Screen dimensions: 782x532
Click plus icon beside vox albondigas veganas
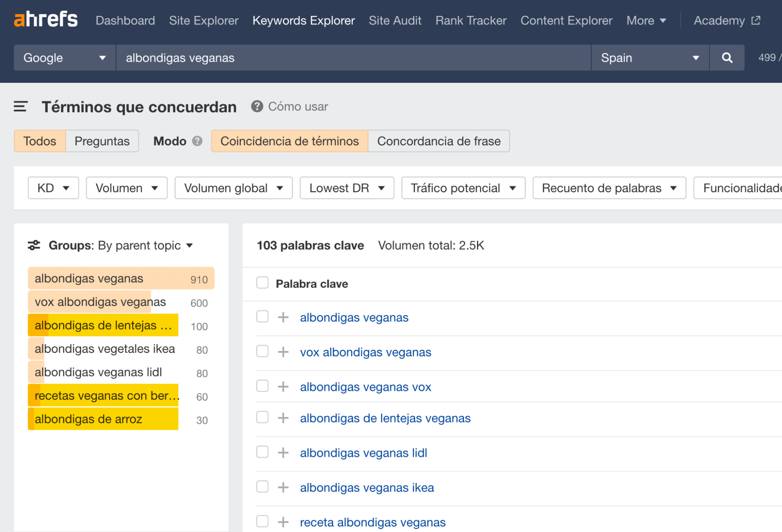click(x=282, y=352)
